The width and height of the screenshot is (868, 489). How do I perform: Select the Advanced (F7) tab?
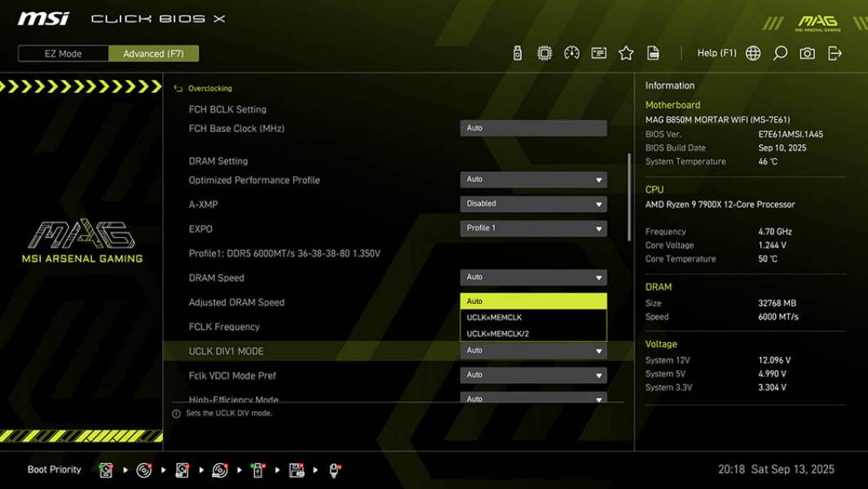tap(154, 53)
